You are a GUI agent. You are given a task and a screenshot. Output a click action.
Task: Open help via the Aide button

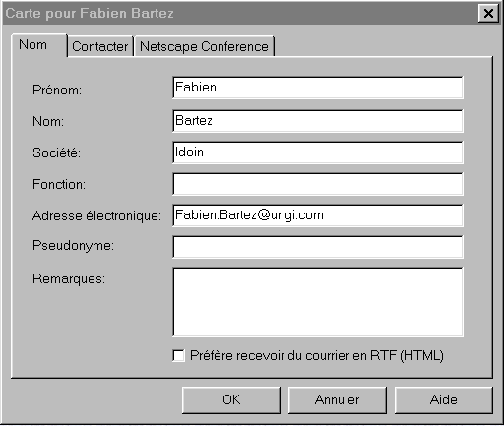(x=444, y=400)
